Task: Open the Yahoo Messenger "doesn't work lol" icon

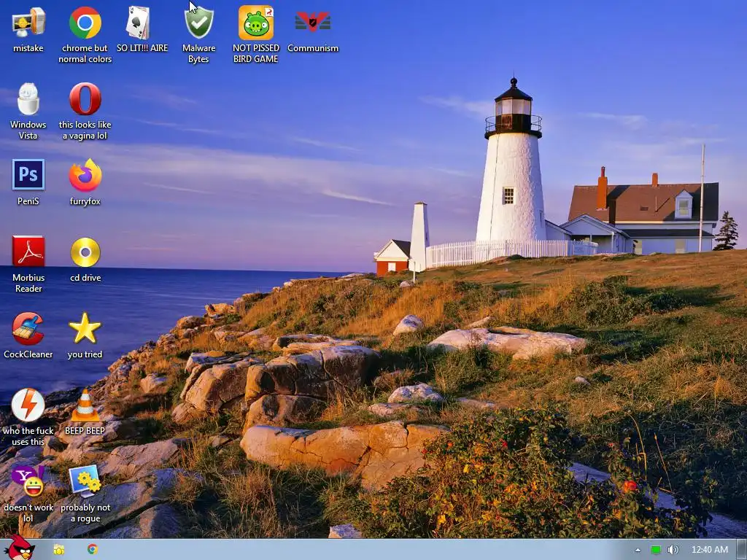Action: click(x=28, y=481)
